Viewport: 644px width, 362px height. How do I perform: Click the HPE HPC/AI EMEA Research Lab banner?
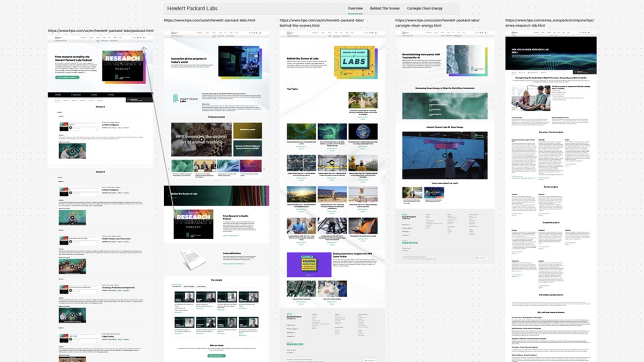551,53
